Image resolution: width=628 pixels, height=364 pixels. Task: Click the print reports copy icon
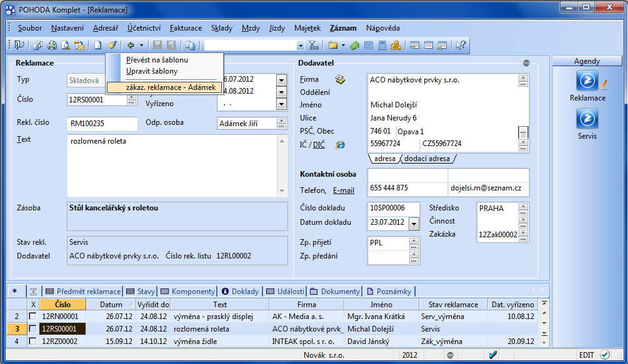coord(38,45)
